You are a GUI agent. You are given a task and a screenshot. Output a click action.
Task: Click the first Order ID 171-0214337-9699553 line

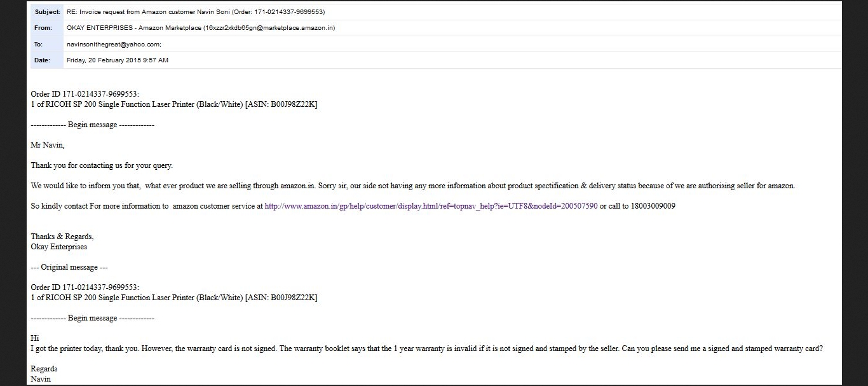[x=85, y=94]
